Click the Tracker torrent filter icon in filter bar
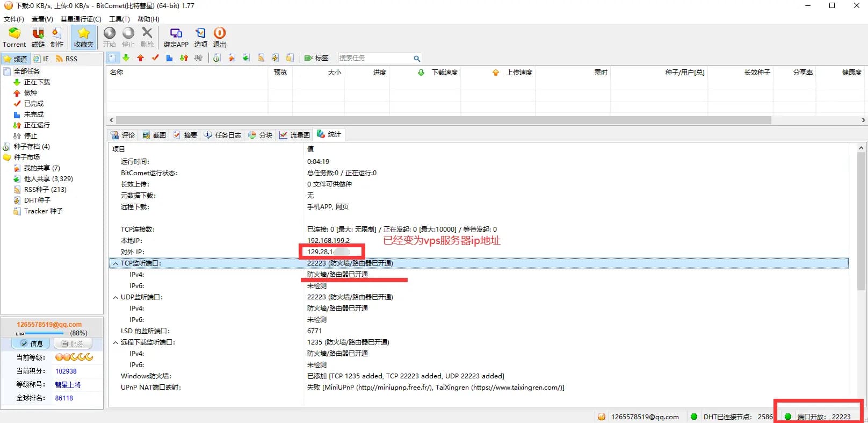868x423 pixels. [x=290, y=58]
